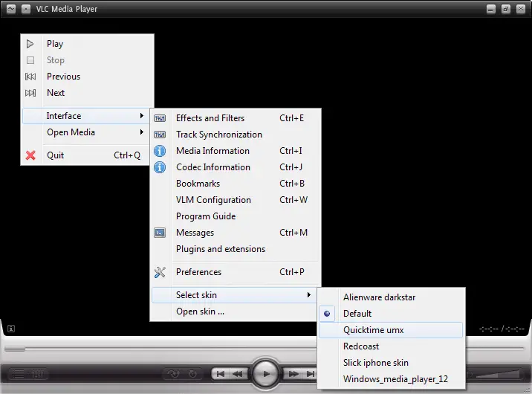Switch to Quicktime umx skin

click(x=391, y=330)
